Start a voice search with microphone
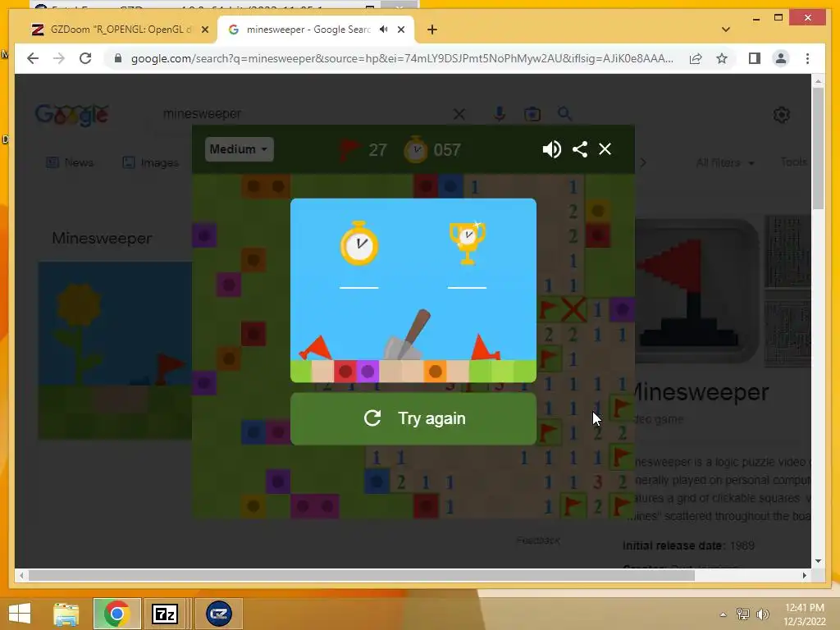The width and height of the screenshot is (840, 630). (x=500, y=113)
